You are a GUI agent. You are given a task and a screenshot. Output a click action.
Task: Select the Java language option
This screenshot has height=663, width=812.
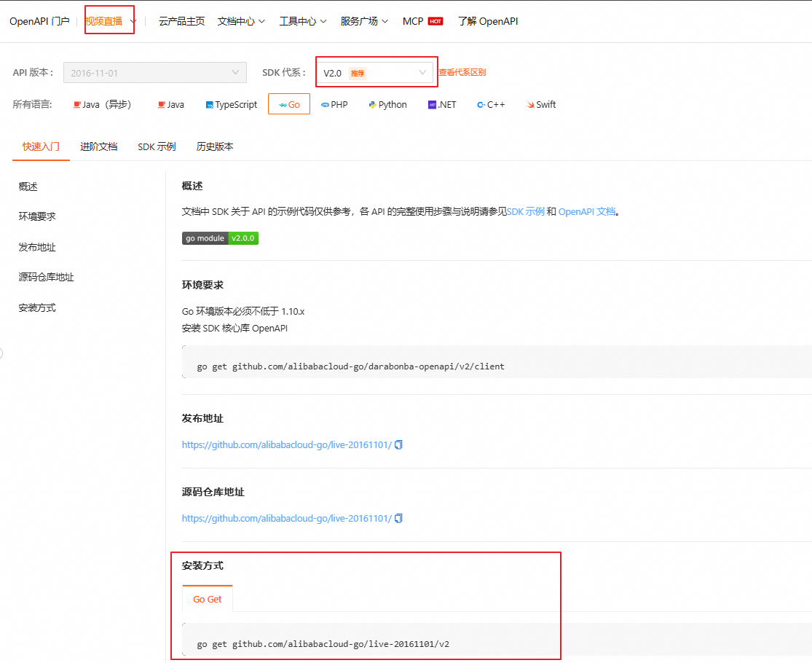[x=171, y=105]
